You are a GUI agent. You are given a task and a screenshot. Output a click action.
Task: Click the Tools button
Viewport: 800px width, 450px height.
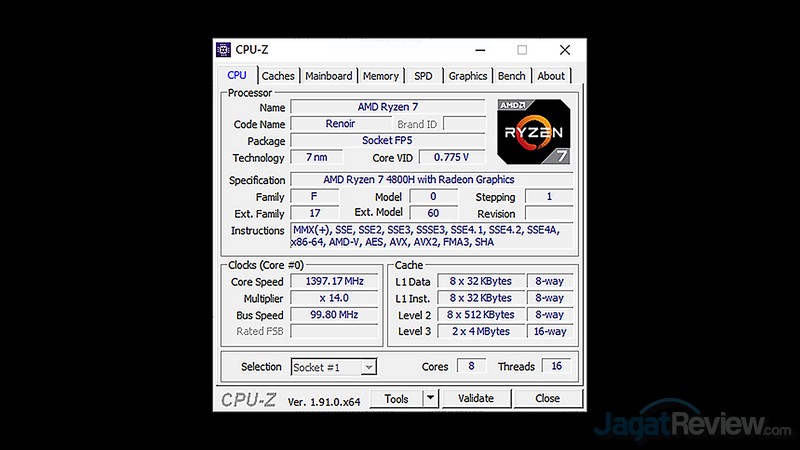396,398
